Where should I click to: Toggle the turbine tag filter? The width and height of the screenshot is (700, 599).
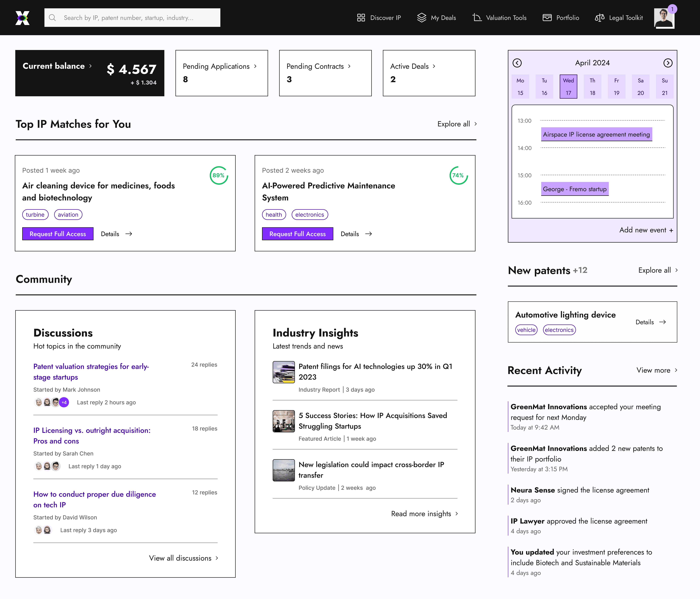pos(35,214)
